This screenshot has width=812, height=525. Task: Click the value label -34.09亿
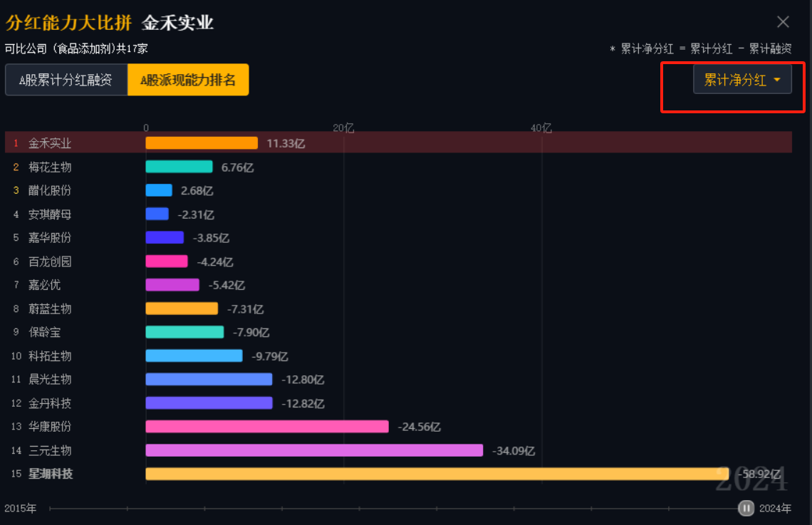(x=513, y=451)
